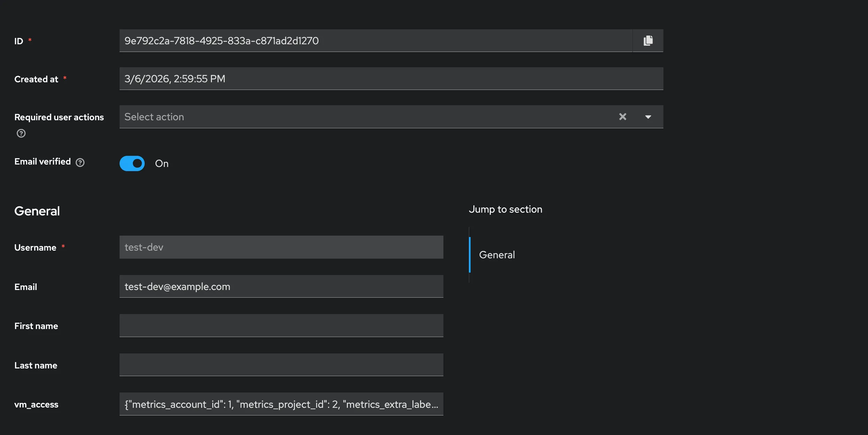
Task: Click the Username field showing test-dev
Action: pyautogui.click(x=281, y=247)
